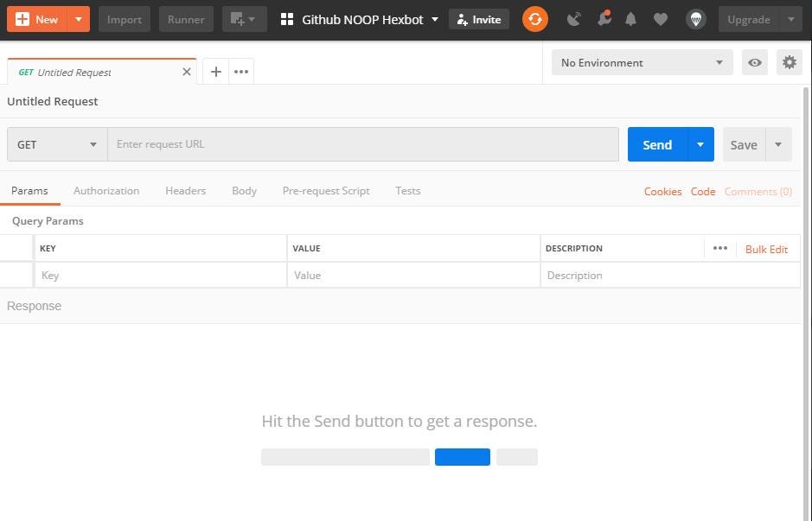Open the Cookies link
The height and width of the screenshot is (521, 812).
[x=662, y=192]
